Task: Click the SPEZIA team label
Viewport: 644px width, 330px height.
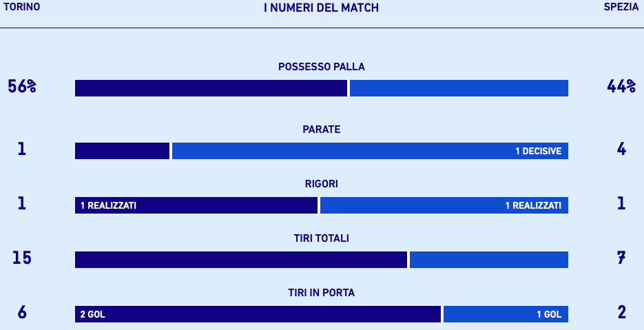Action: (621, 7)
